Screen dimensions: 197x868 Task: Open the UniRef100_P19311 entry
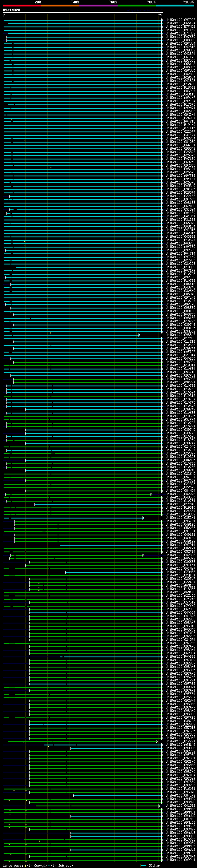click(180, 365)
